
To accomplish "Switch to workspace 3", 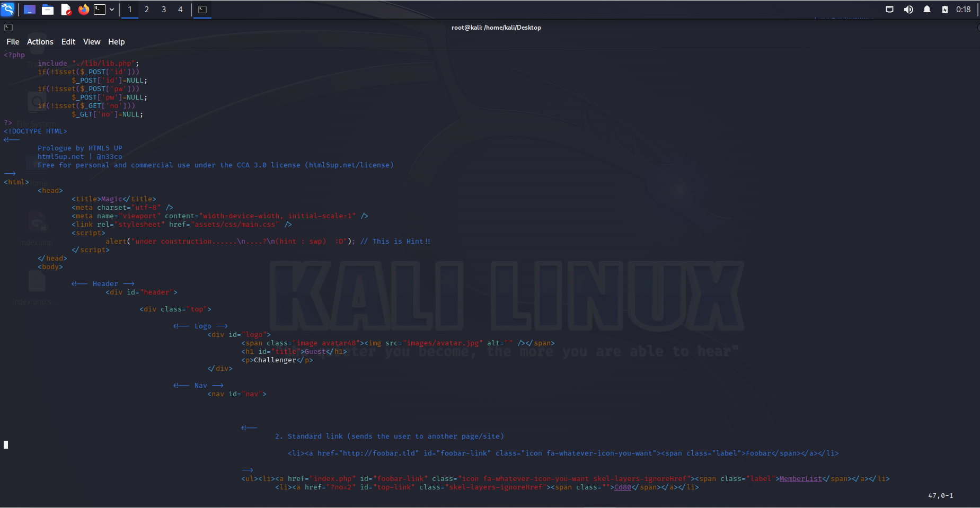I will [x=164, y=10].
